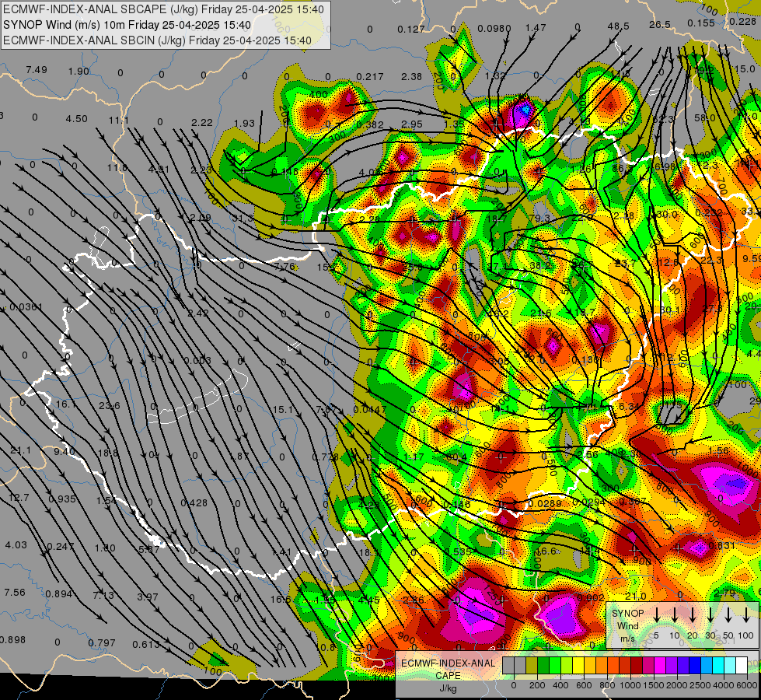Pick the dark red swatch in the CAPE legend
The height and width of the screenshot is (700, 761).
pyautogui.click(x=637, y=665)
